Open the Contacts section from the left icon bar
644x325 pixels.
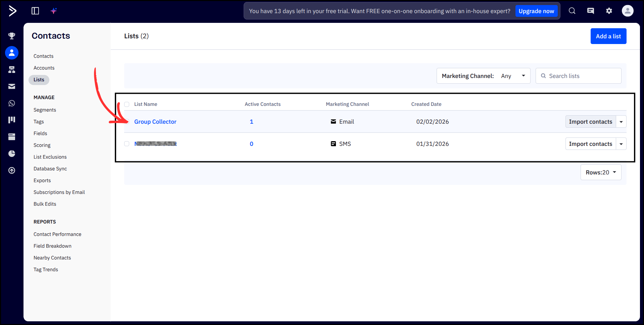12,53
